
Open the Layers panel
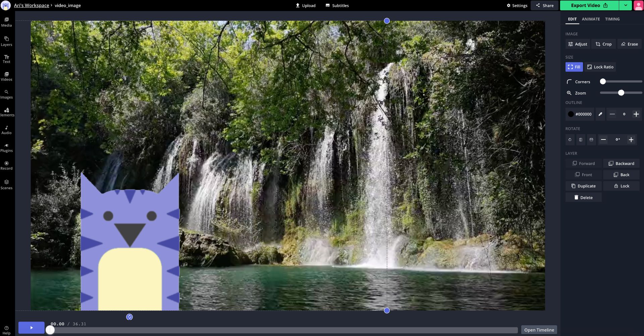pyautogui.click(x=6, y=41)
